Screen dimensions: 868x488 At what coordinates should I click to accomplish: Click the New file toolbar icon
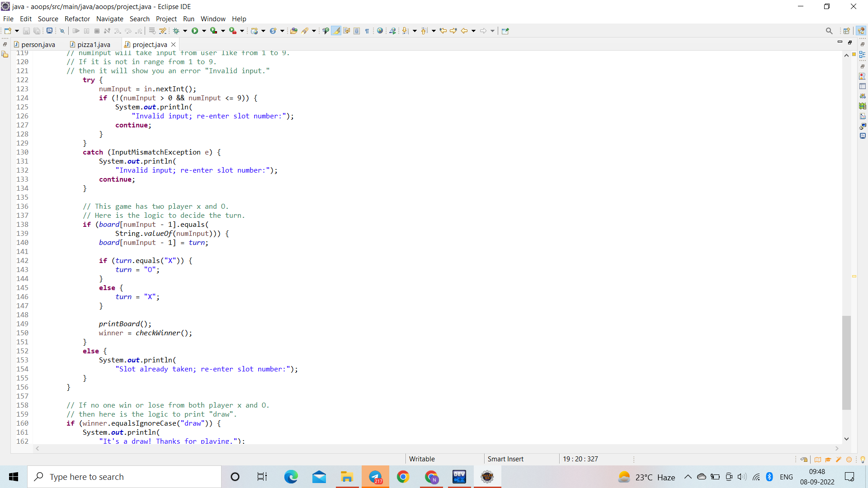(8, 31)
